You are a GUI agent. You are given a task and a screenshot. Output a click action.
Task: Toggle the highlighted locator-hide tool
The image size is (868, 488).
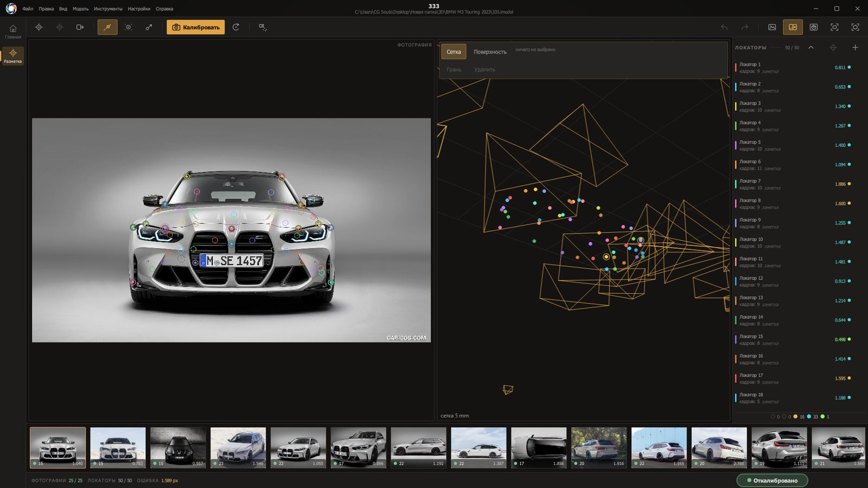[107, 27]
